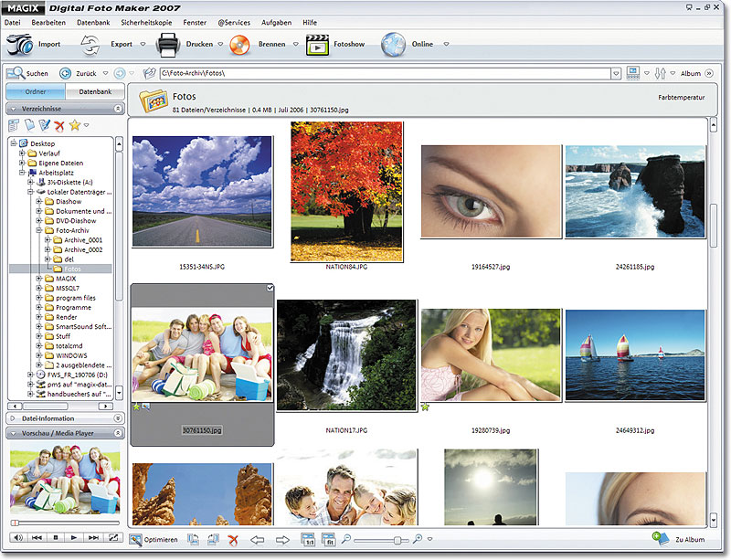Open the Export dropdown arrow
The height and width of the screenshot is (560, 731).
point(143,44)
